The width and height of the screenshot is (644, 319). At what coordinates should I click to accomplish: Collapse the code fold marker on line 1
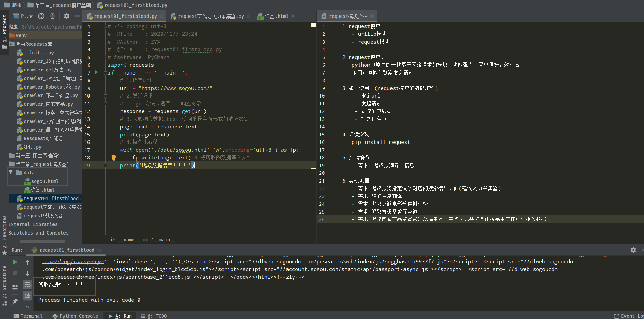click(x=105, y=26)
